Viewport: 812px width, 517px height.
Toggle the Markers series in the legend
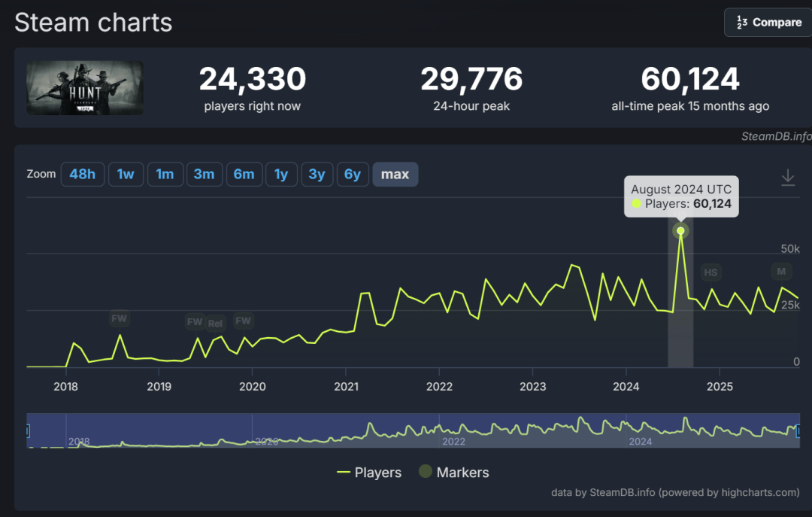(453, 473)
